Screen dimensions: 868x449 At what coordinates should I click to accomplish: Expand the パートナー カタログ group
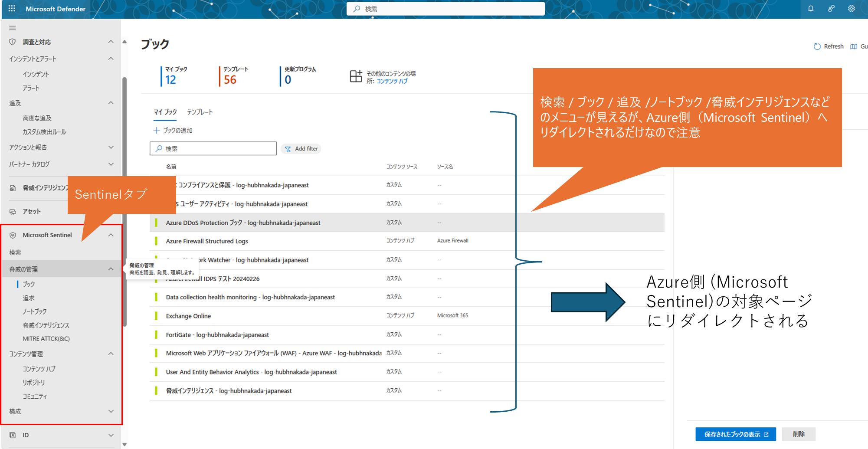pos(111,164)
